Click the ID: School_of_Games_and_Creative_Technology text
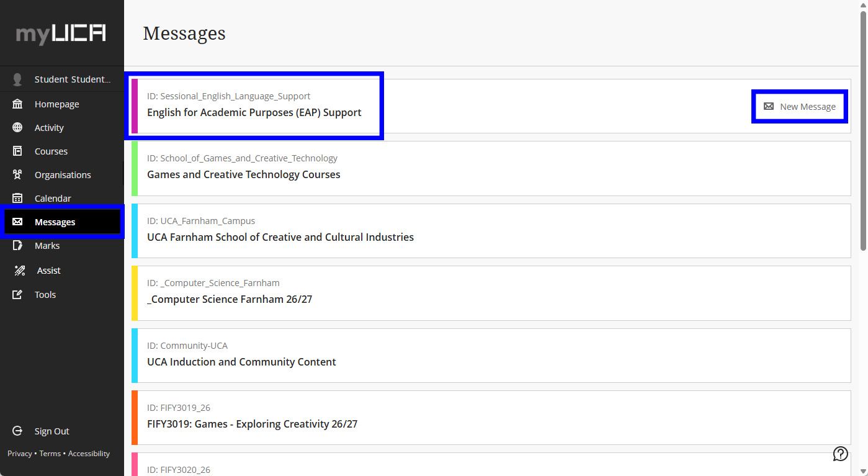The image size is (868, 476). pyautogui.click(x=242, y=158)
